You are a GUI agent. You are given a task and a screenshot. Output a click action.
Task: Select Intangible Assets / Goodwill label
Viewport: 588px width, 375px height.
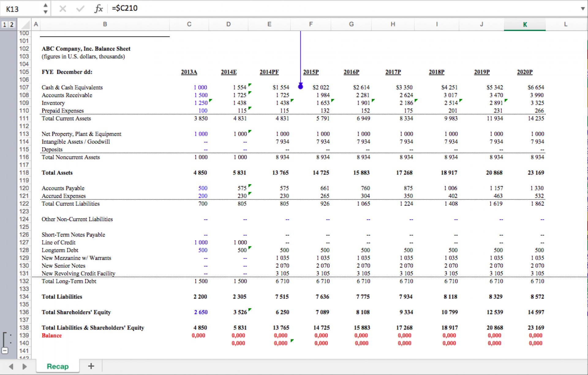click(76, 142)
